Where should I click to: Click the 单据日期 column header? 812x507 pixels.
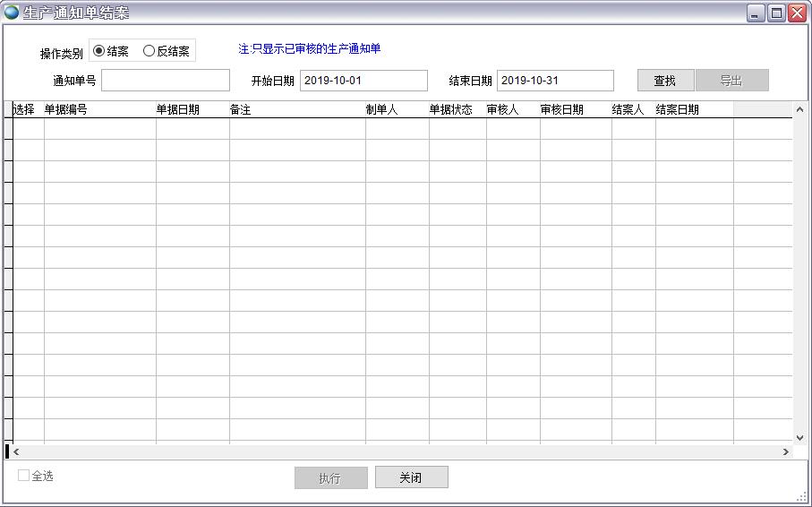[x=192, y=109]
